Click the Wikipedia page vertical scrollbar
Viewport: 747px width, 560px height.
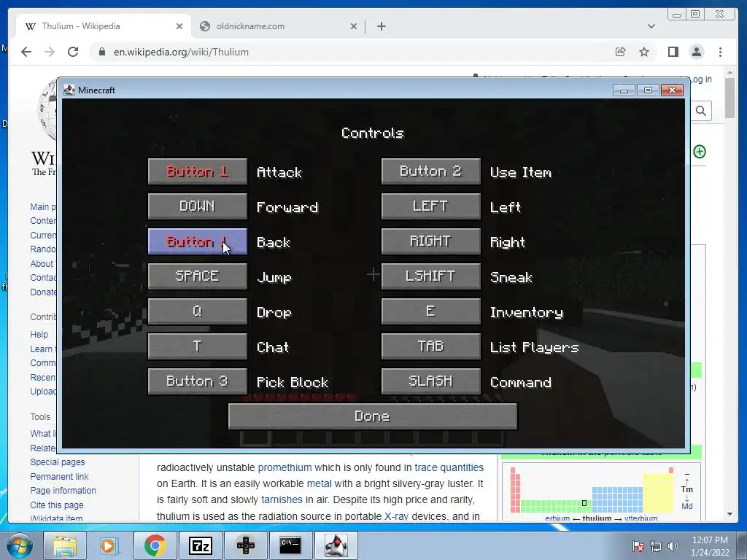729,98
